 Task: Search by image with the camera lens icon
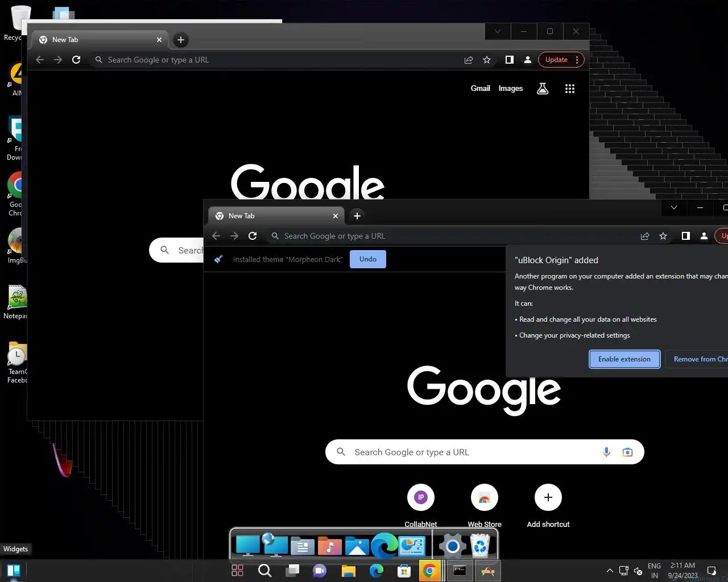coord(627,452)
